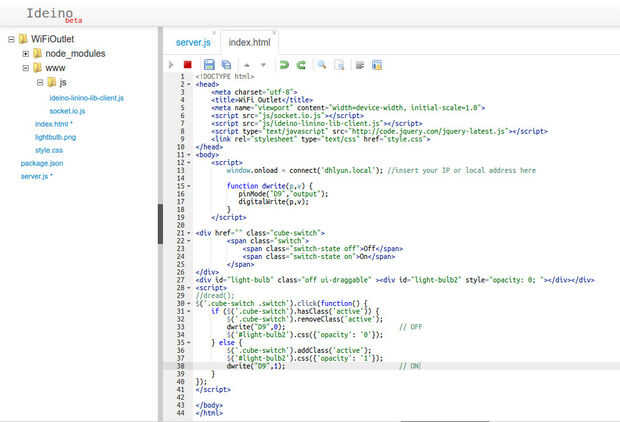Fold the head tag on line 2

189,84
